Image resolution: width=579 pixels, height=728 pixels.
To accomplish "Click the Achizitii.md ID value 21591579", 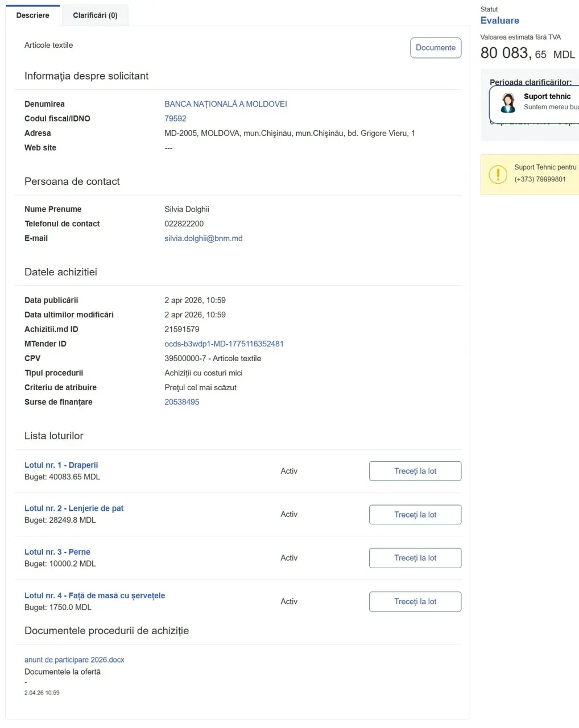I will tap(182, 329).
